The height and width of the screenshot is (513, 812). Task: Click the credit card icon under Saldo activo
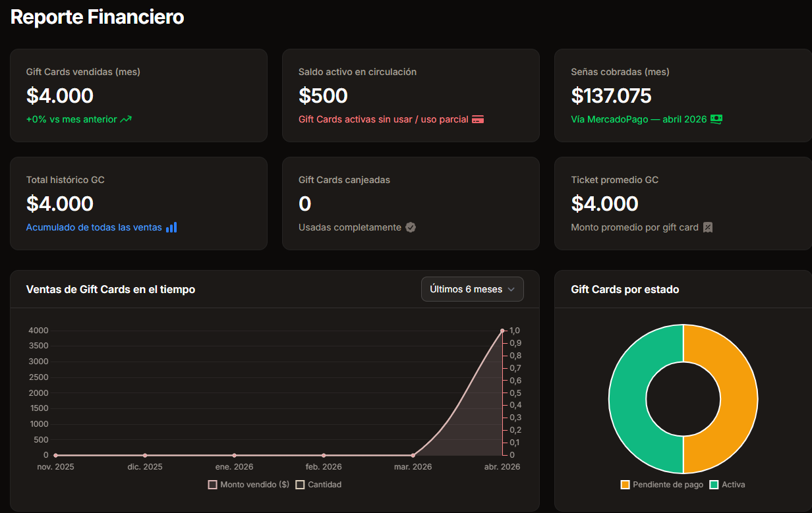coord(478,119)
